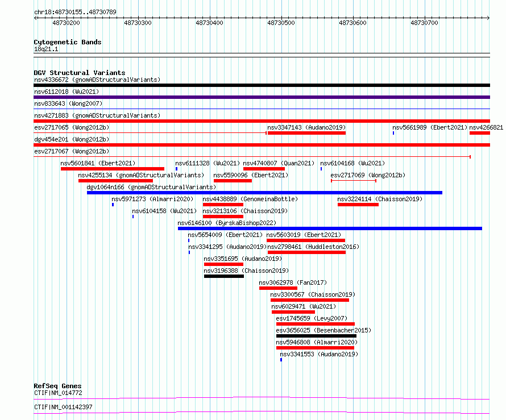Screen dimensions: 506x420
Task: Click the nsv3213106 (Chaisson2019) label
Action: click(x=245, y=211)
